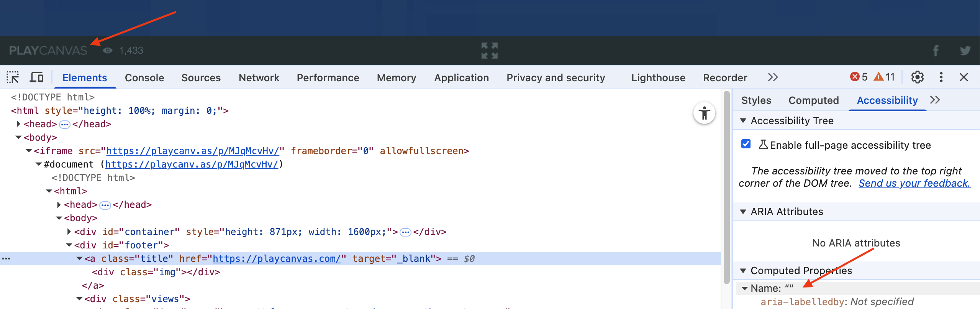980x309 pixels.
Task: Select the Computed sidebar tab
Action: (x=813, y=100)
